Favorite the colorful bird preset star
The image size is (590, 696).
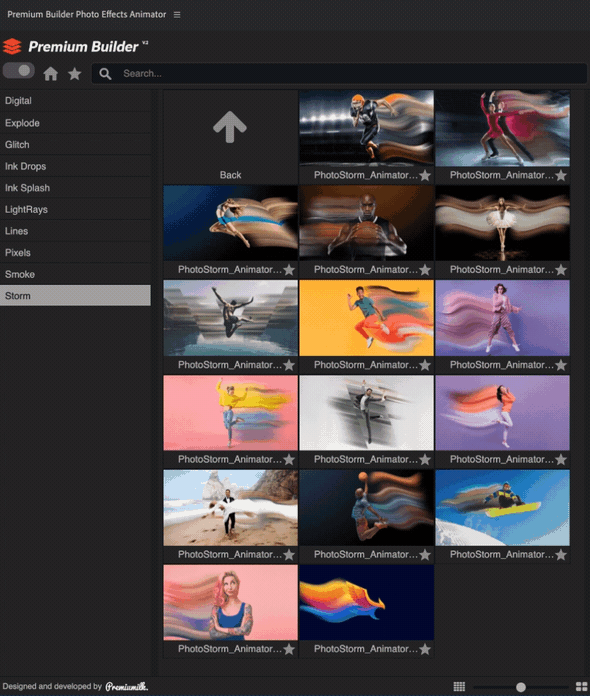pyautogui.click(x=425, y=649)
